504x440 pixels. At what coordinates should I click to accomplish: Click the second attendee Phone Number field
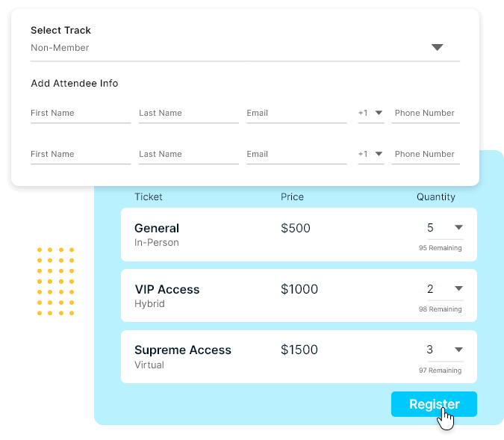pyautogui.click(x=426, y=155)
